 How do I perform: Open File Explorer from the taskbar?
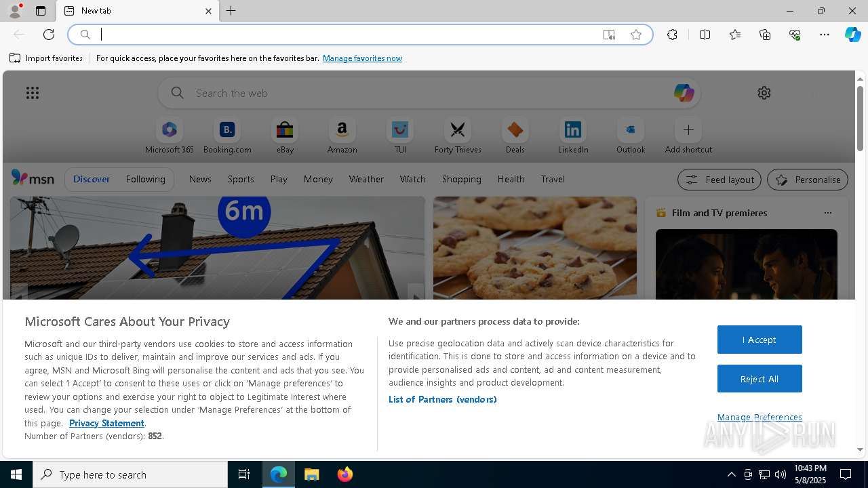(x=312, y=474)
